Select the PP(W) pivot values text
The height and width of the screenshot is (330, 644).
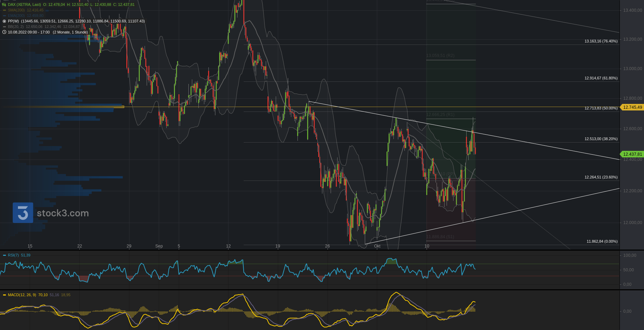point(83,21)
